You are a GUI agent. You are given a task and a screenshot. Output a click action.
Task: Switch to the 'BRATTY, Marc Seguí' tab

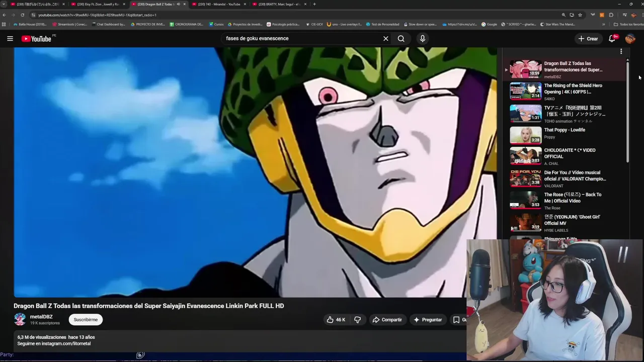279,4
